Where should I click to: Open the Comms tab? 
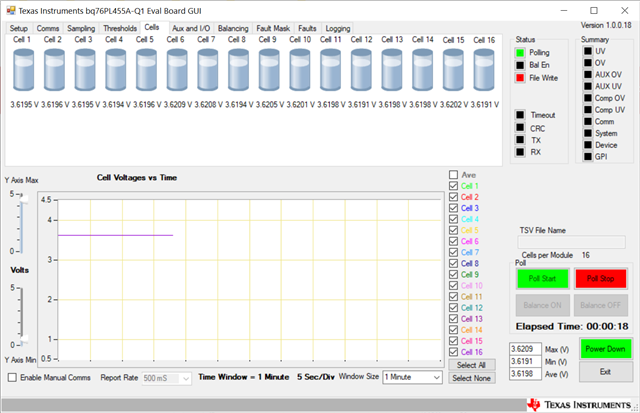coord(48,28)
